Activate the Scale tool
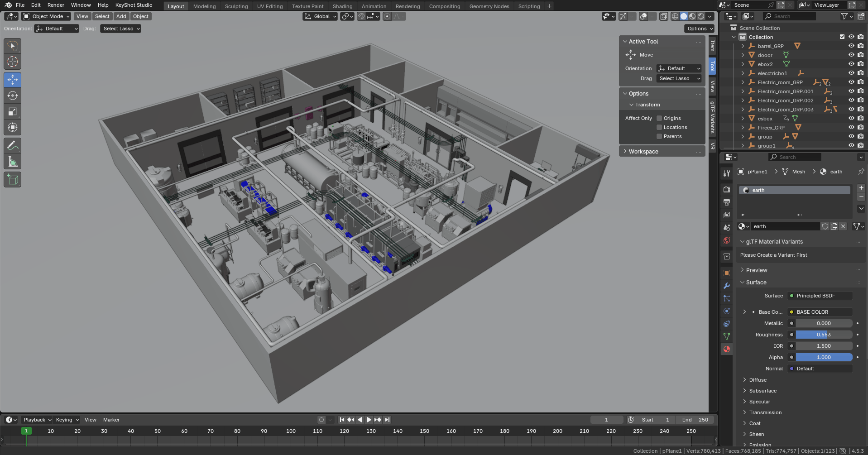The image size is (868, 455). [x=13, y=111]
